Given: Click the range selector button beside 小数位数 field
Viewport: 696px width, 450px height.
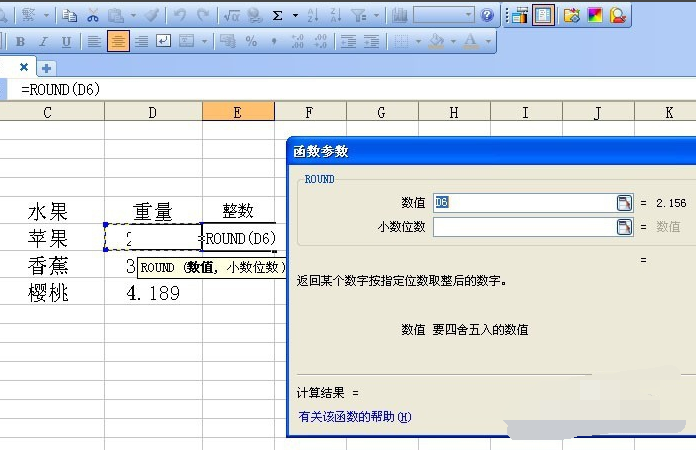Looking at the screenshot, I should coord(625,227).
